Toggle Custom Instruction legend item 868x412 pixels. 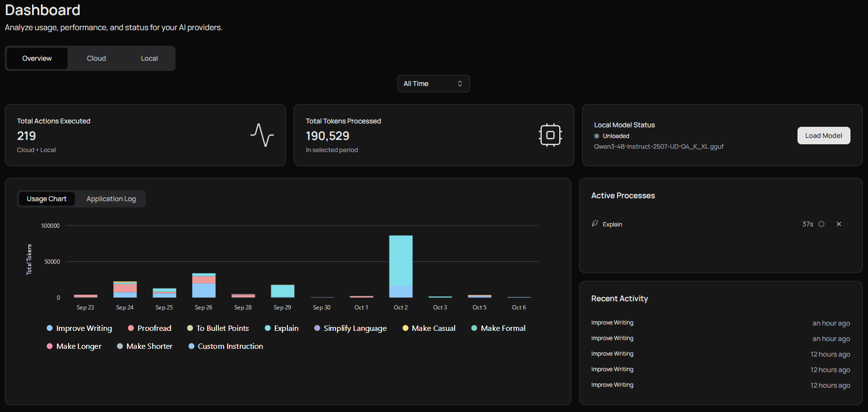[x=226, y=346]
